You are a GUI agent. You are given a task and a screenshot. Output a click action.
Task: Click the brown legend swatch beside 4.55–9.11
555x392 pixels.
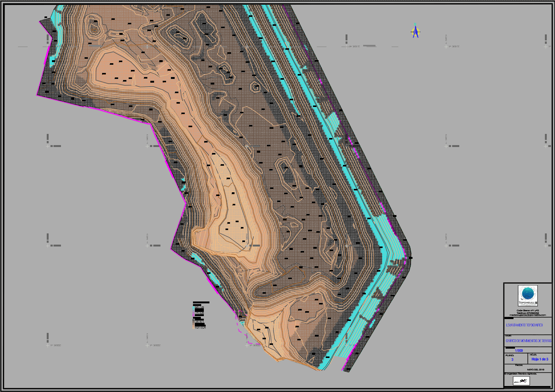click(x=193, y=322)
